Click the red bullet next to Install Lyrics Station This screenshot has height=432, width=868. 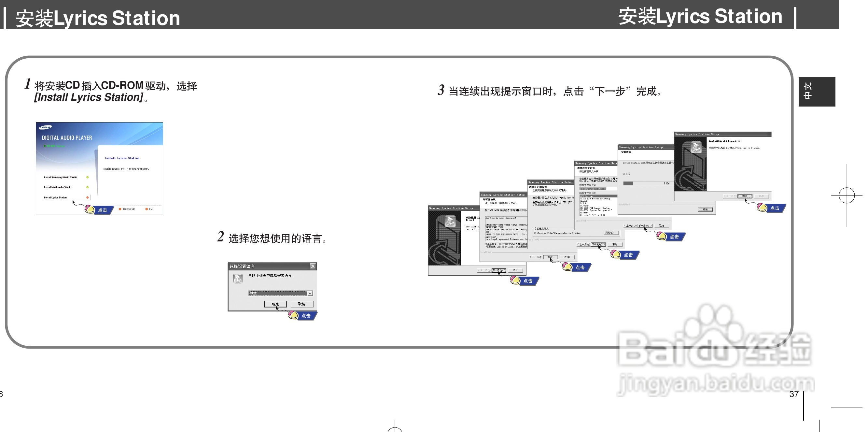[x=87, y=198]
